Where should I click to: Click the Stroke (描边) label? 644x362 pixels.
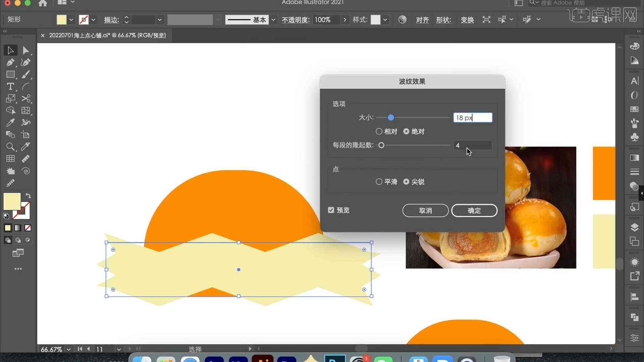(111, 20)
